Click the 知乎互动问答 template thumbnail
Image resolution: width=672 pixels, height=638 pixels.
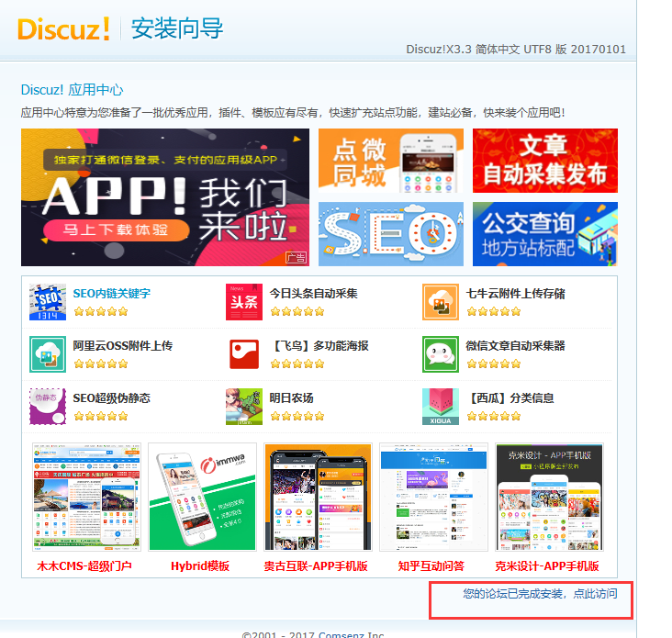(433, 497)
